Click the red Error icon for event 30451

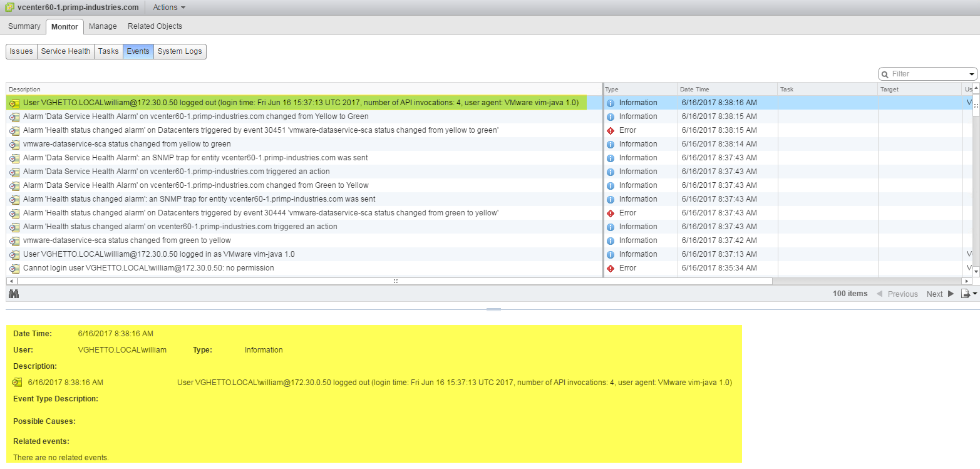[611, 130]
